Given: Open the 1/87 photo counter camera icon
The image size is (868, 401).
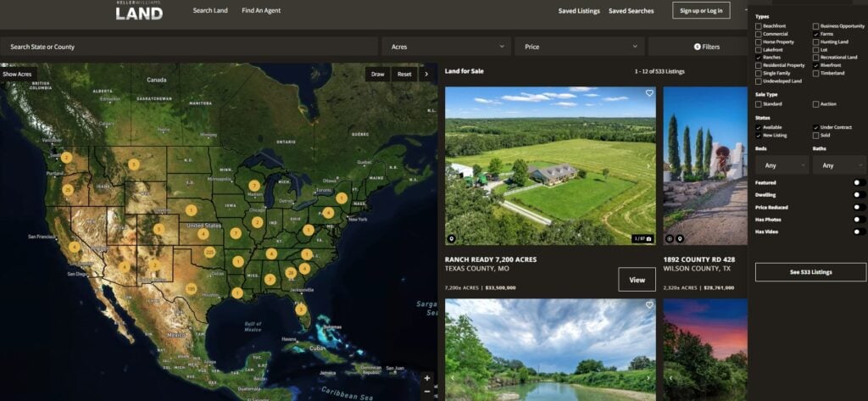Looking at the screenshot, I should coord(643,239).
